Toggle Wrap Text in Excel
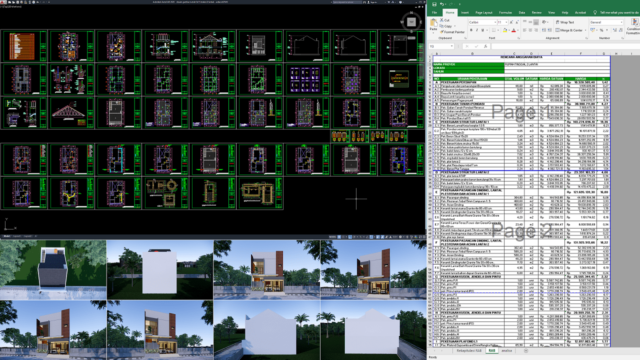The image size is (640, 360). pos(565,22)
